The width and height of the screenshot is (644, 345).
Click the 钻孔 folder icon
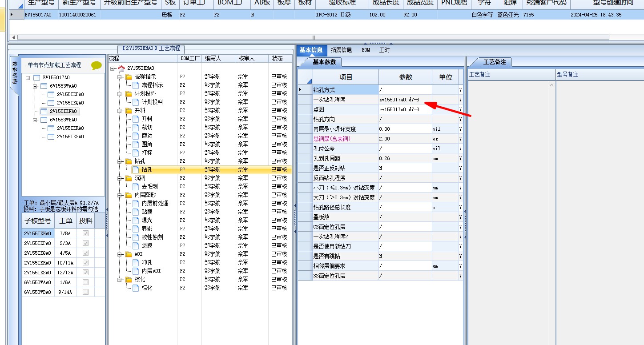129,161
